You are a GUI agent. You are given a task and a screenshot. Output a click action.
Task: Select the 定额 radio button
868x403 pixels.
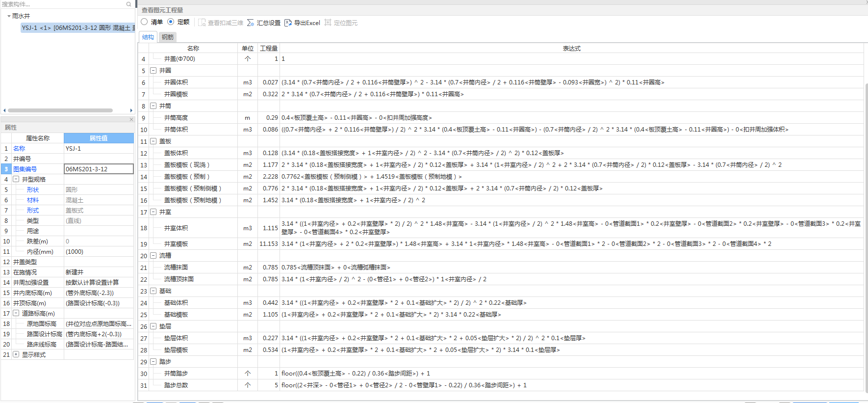click(171, 22)
